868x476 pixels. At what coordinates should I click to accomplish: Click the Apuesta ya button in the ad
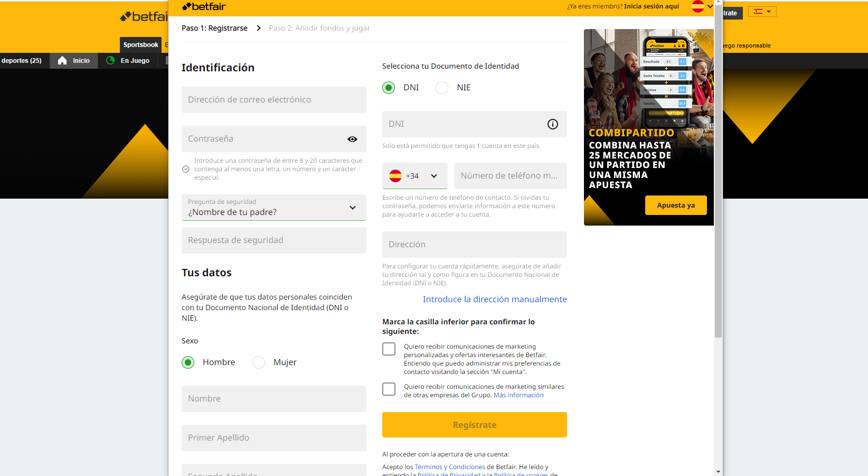(676, 206)
